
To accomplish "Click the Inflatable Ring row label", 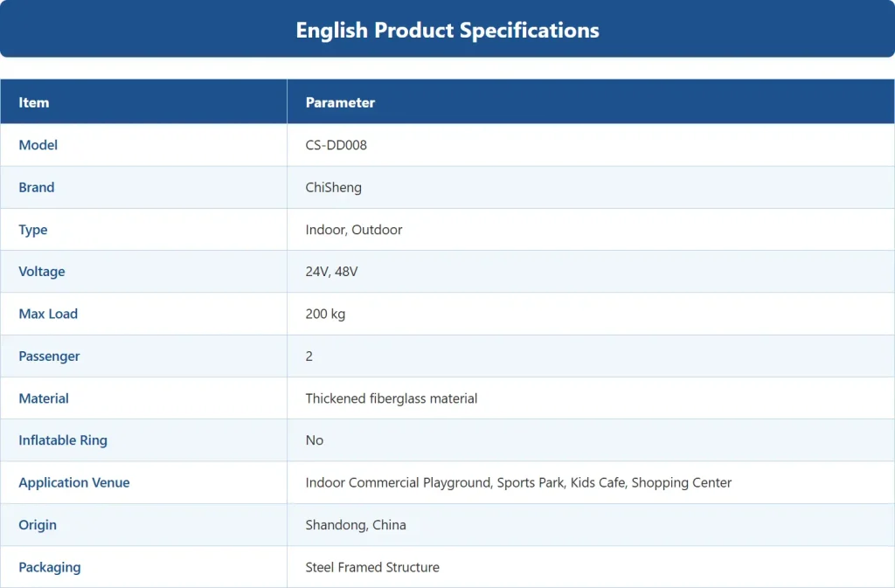I will pos(63,440).
